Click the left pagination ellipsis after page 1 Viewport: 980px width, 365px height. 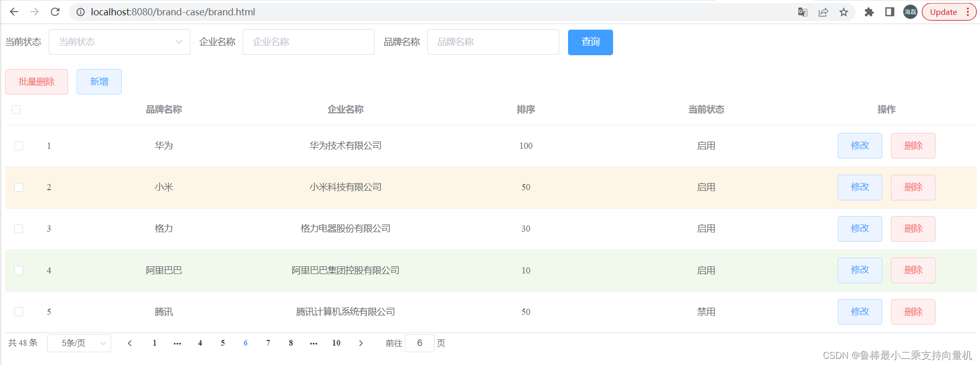click(x=177, y=343)
